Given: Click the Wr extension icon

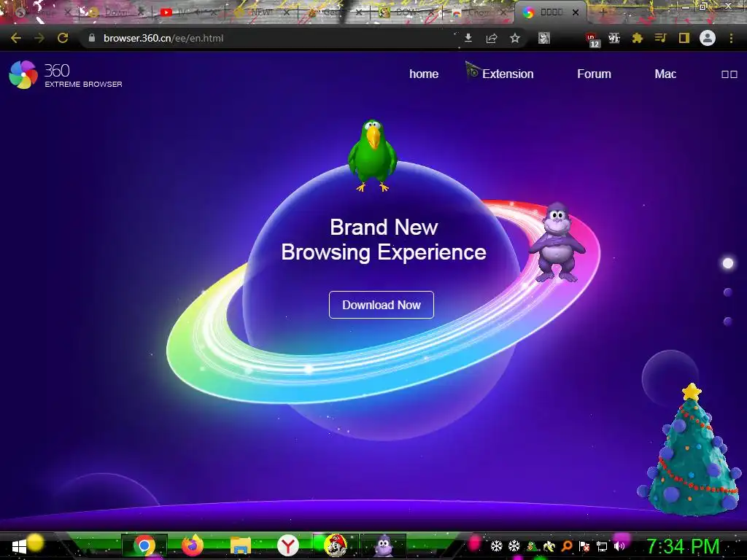Looking at the screenshot, I should (x=614, y=38).
